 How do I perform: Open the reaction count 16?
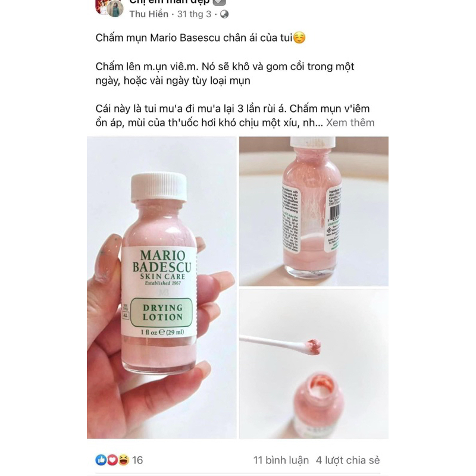point(137,460)
